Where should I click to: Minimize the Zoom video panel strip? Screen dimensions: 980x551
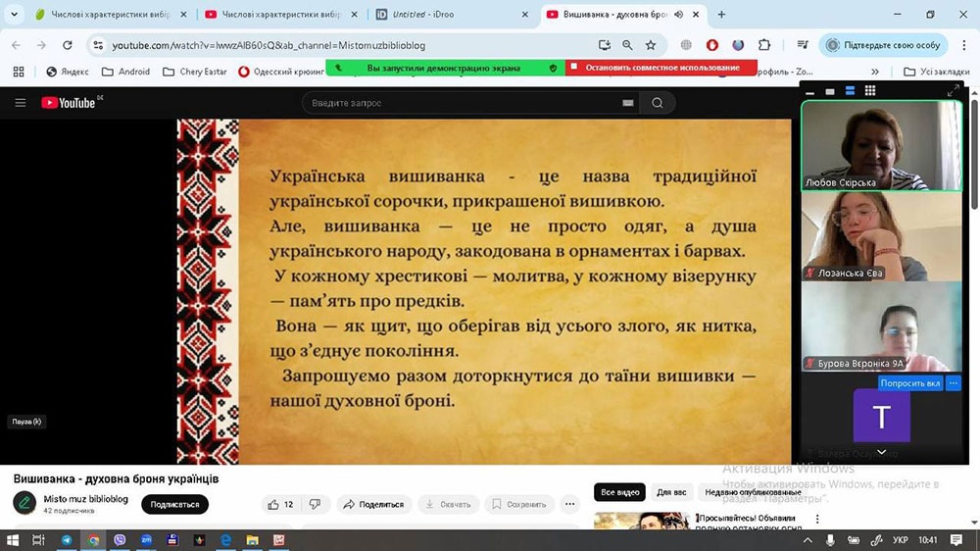810,91
